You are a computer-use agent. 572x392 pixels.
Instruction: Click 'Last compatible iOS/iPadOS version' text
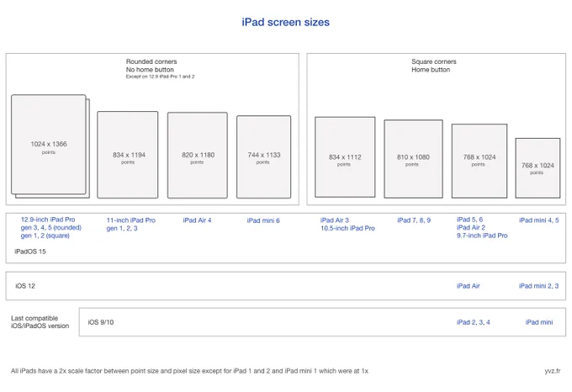(x=40, y=322)
